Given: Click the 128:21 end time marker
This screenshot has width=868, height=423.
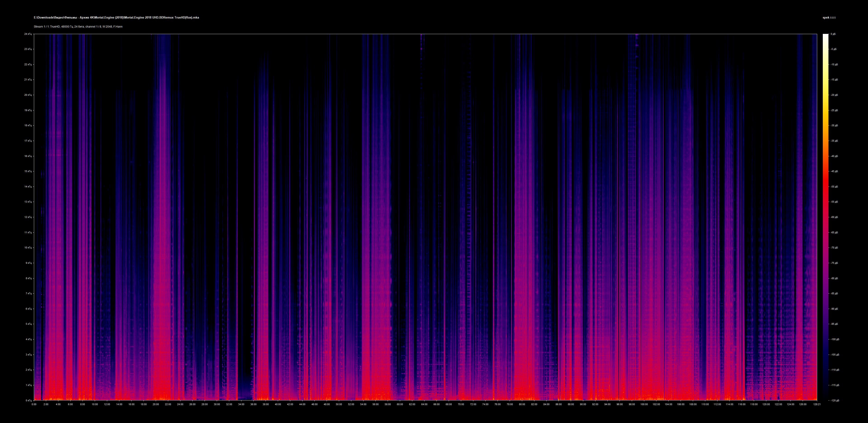Looking at the screenshot, I should point(817,404).
